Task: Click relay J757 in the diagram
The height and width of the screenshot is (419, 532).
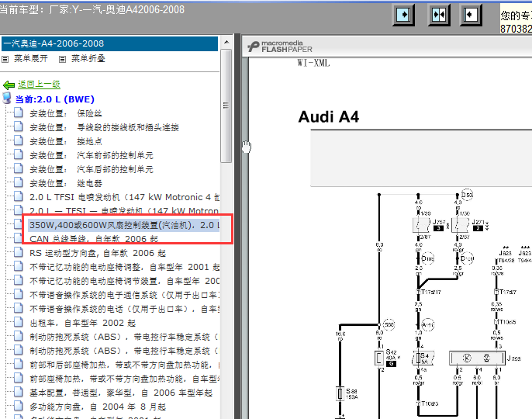Action: point(421,225)
